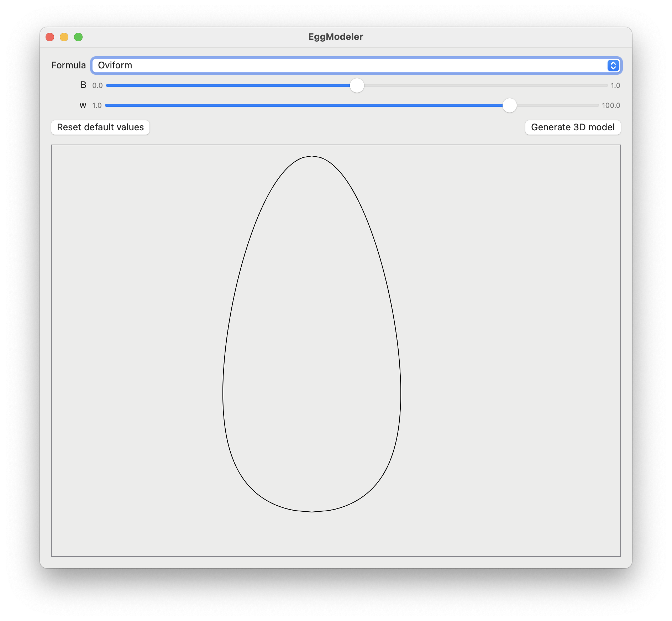Click the 100.0 maximum label of the w slider

click(611, 105)
